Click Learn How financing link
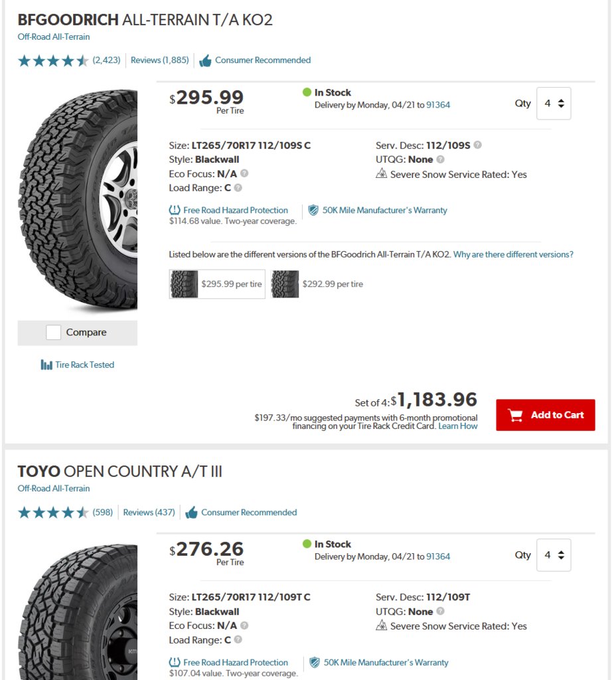The width and height of the screenshot is (616, 680). (x=458, y=426)
